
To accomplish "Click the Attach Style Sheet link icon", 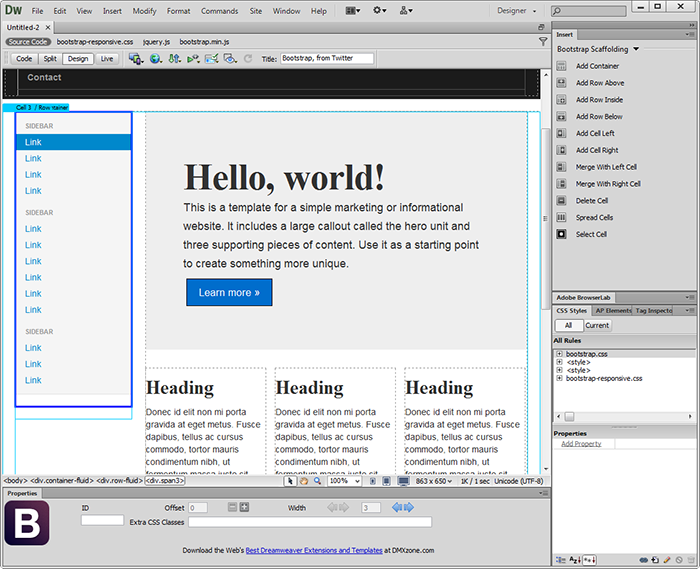I will click(643, 560).
